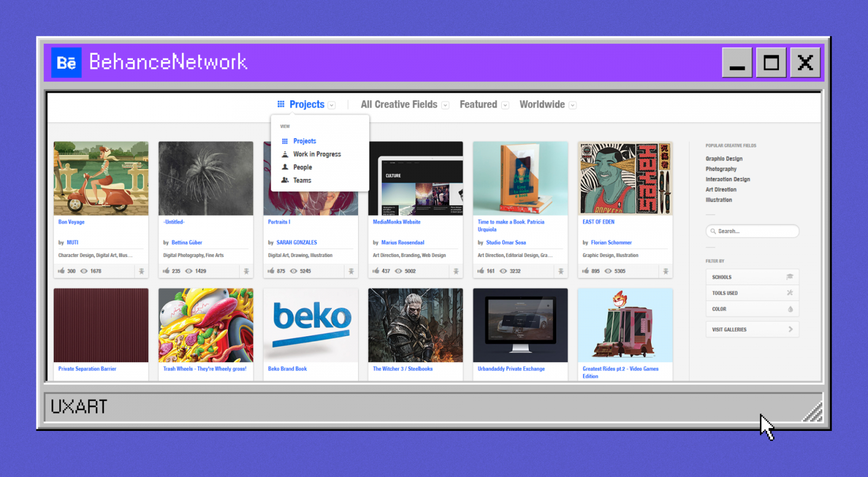868x477 pixels.
Task: Open Interaction Design creative field
Action: point(728,179)
